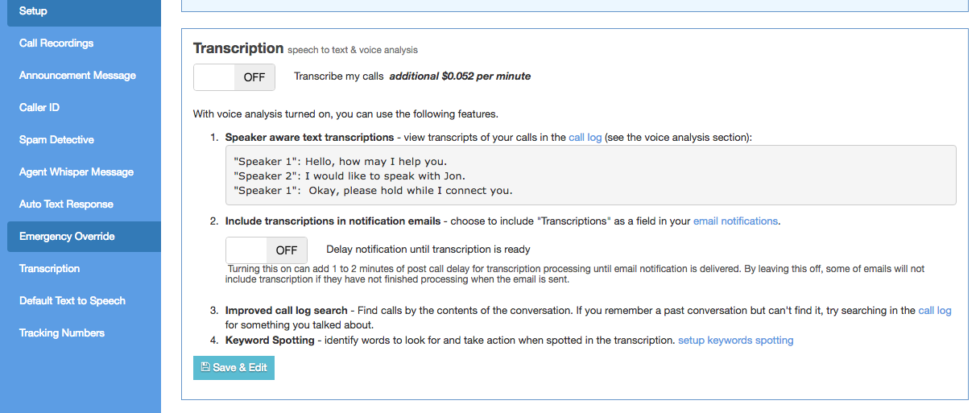Open the Setup sidebar item
Viewport: 980px width, 413px height.
pyautogui.click(x=33, y=11)
